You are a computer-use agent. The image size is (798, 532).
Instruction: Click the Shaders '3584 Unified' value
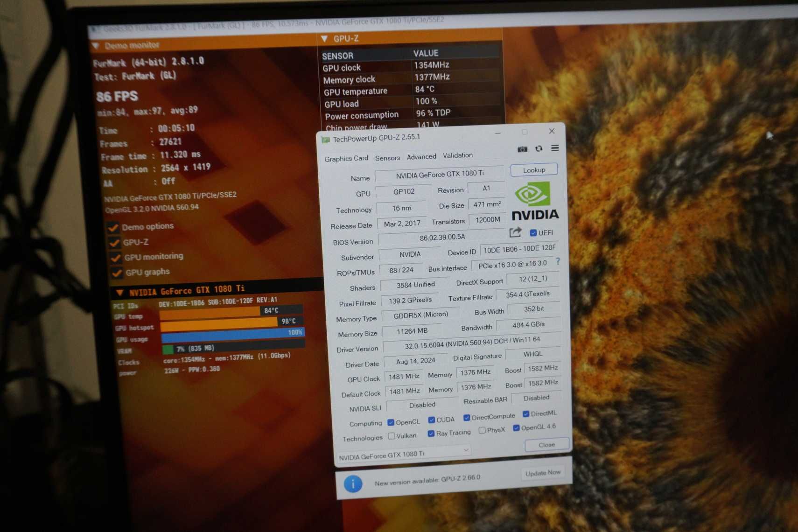pyautogui.click(x=415, y=285)
